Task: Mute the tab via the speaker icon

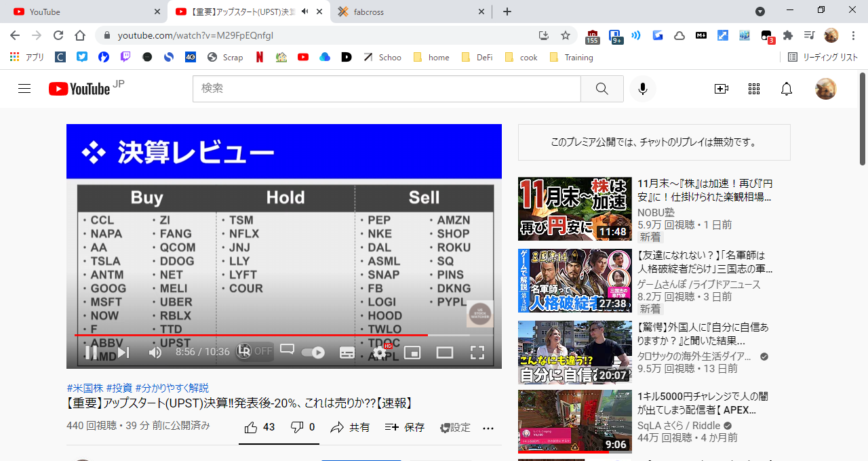Action: tap(305, 12)
